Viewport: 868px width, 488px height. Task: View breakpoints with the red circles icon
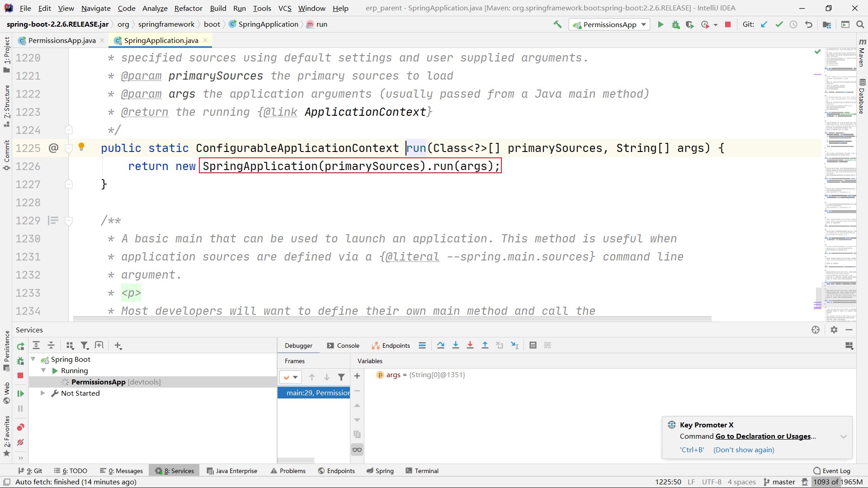coord(20,427)
